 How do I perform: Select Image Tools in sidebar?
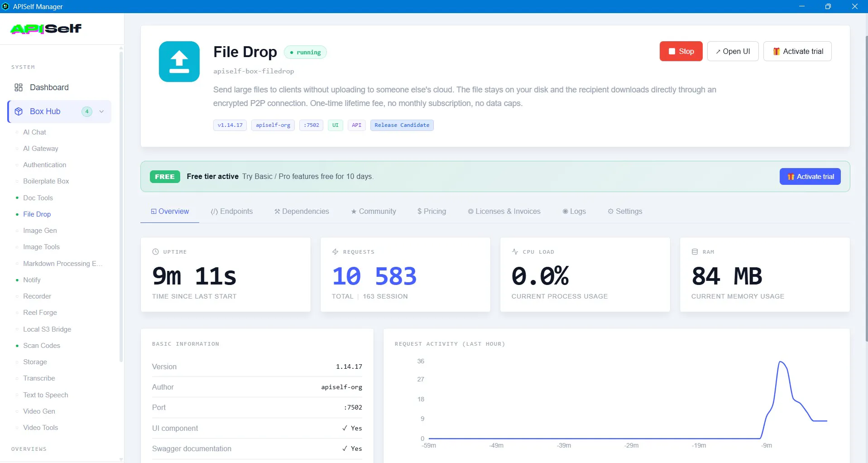click(x=41, y=247)
